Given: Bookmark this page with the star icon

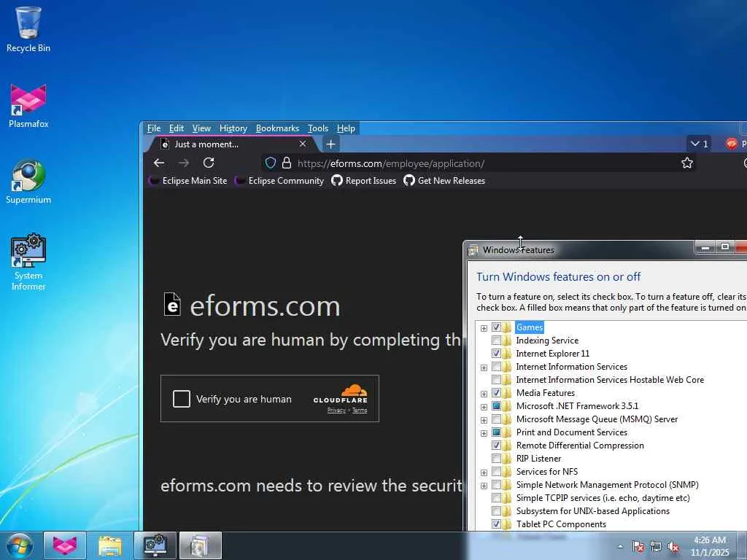Looking at the screenshot, I should (687, 163).
